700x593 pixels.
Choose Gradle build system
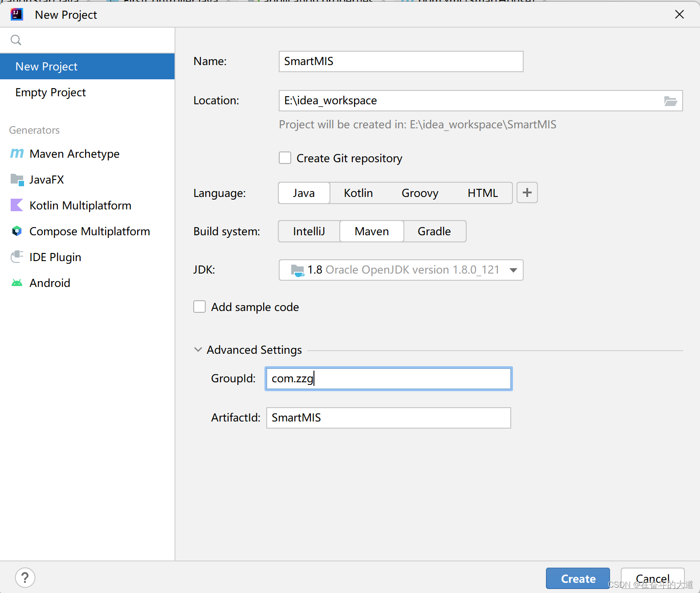[435, 231]
